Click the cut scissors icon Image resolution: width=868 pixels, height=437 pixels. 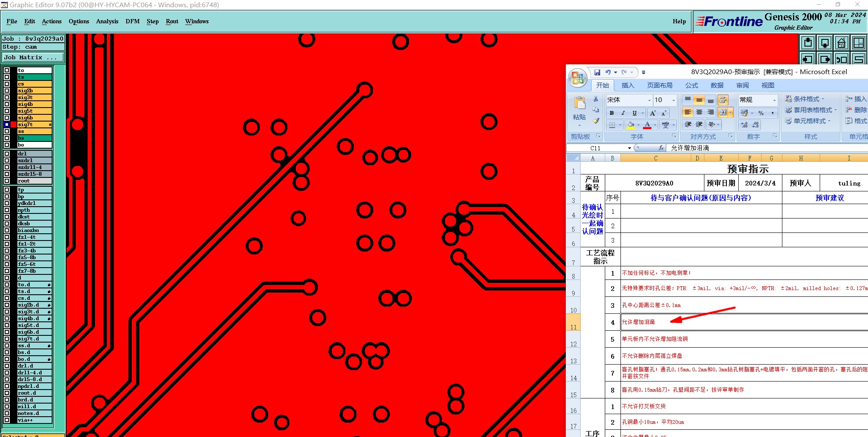[x=596, y=99]
